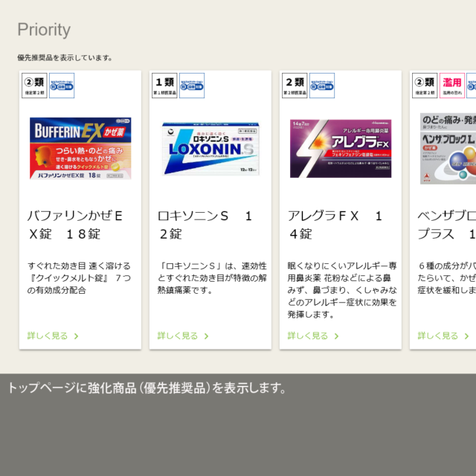Select the ロキソニンS 12錠 product title
Viewport: 476px width, 476px height.
(x=205, y=225)
